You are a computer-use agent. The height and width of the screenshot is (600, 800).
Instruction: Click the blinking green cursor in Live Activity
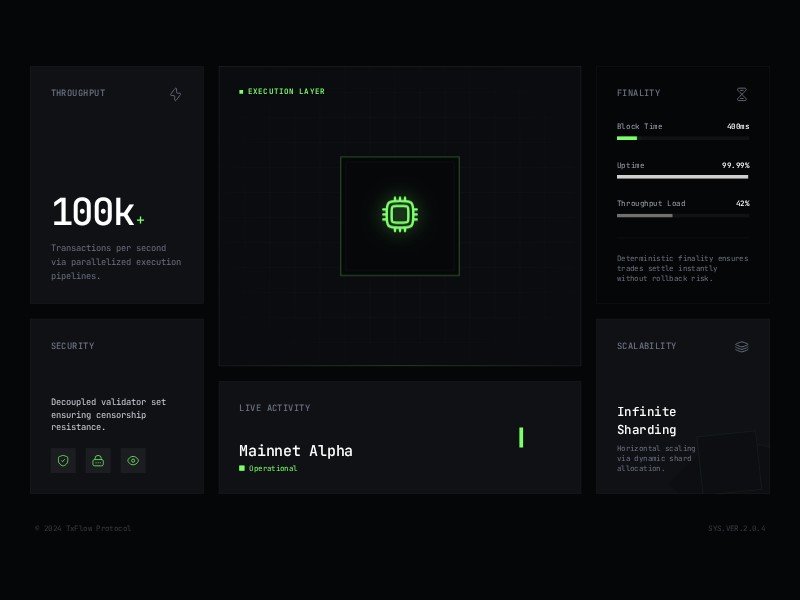521,437
